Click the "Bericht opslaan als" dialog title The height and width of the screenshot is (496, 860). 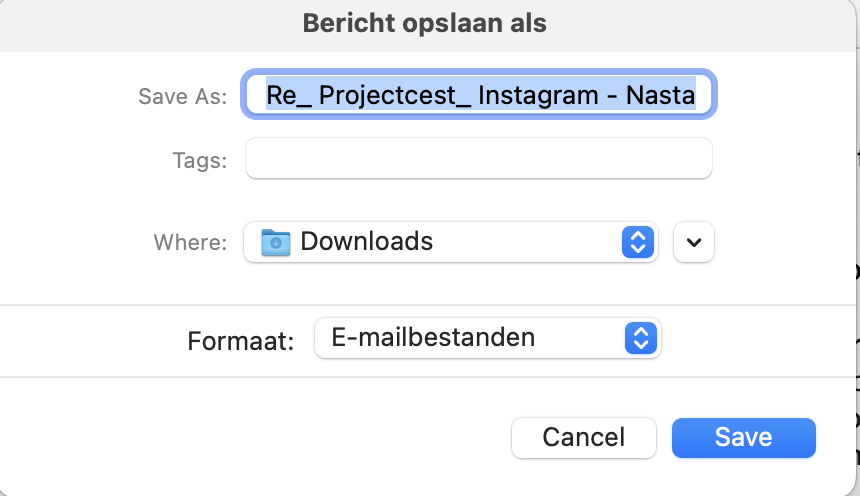coord(425,24)
